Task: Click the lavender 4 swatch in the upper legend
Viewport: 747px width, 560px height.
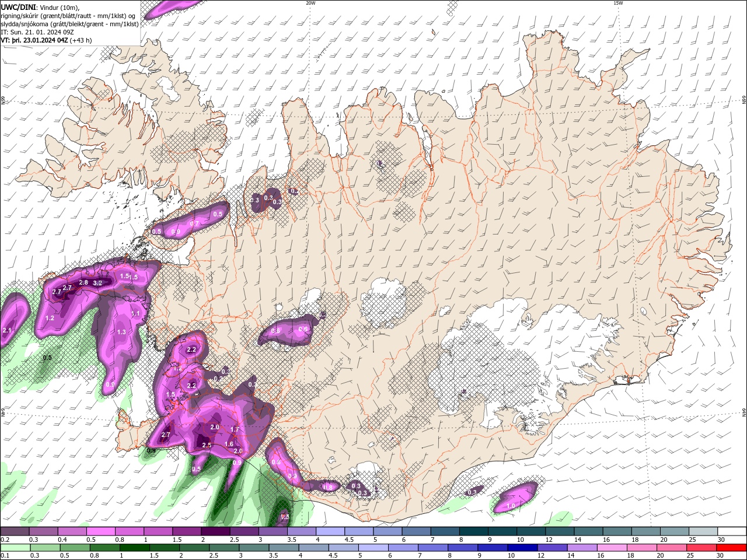Action: (330, 531)
